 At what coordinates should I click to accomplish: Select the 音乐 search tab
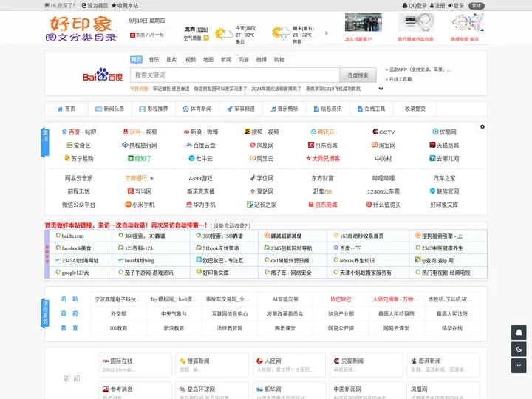pyautogui.click(x=154, y=60)
